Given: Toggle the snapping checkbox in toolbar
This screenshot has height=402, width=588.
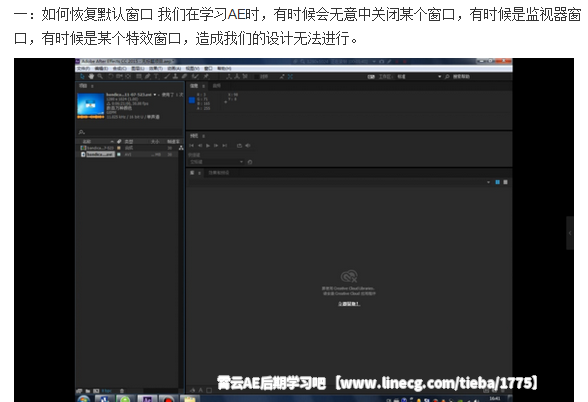Looking at the screenshot, I should [x=256, y=76].
